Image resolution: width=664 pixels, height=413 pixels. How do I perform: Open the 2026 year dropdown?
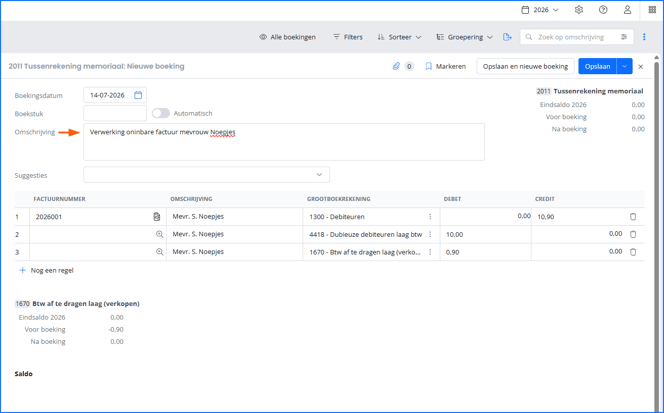[540, 10]
